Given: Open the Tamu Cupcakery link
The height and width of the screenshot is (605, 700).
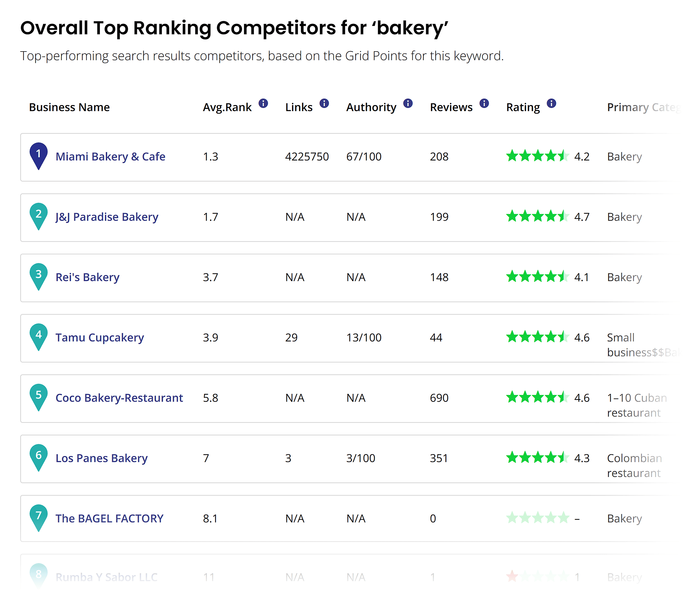Looking at the screenshot, I should click(x=99, y=337).
